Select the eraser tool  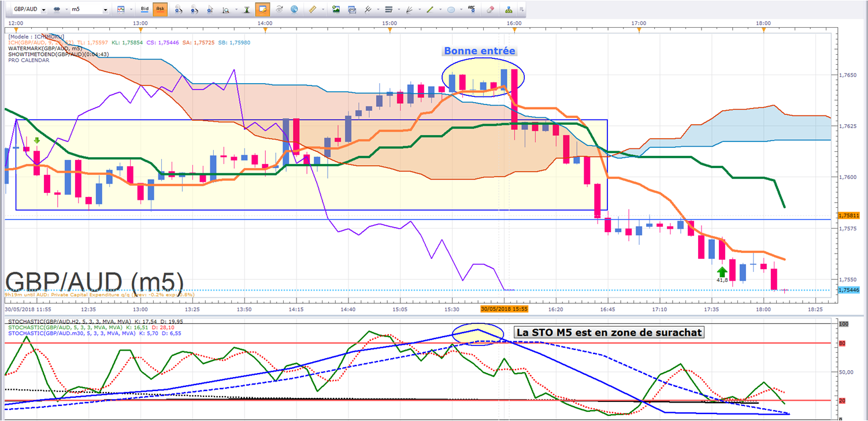pos(491,10)
